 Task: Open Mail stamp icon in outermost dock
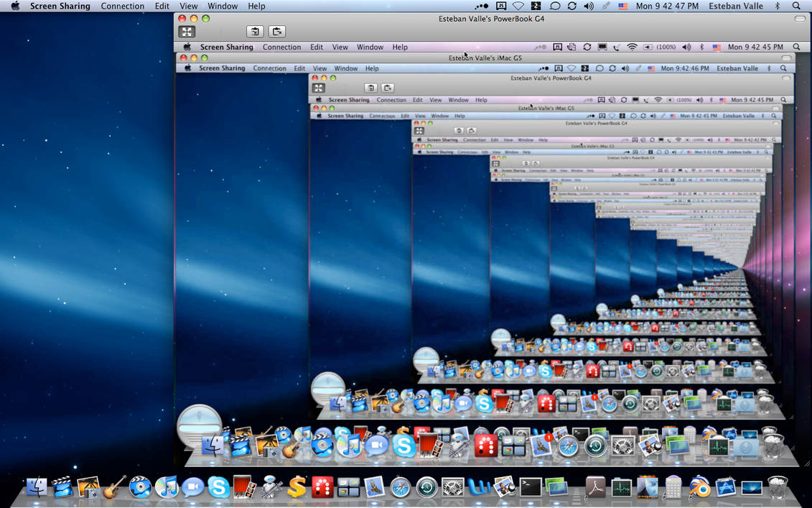click(x=374, y=487)
